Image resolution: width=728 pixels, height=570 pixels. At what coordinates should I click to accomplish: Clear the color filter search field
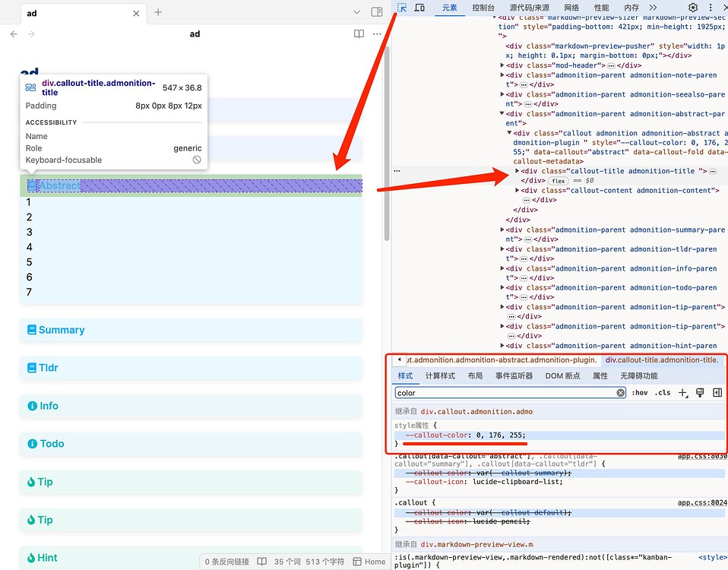click(620, 393)
